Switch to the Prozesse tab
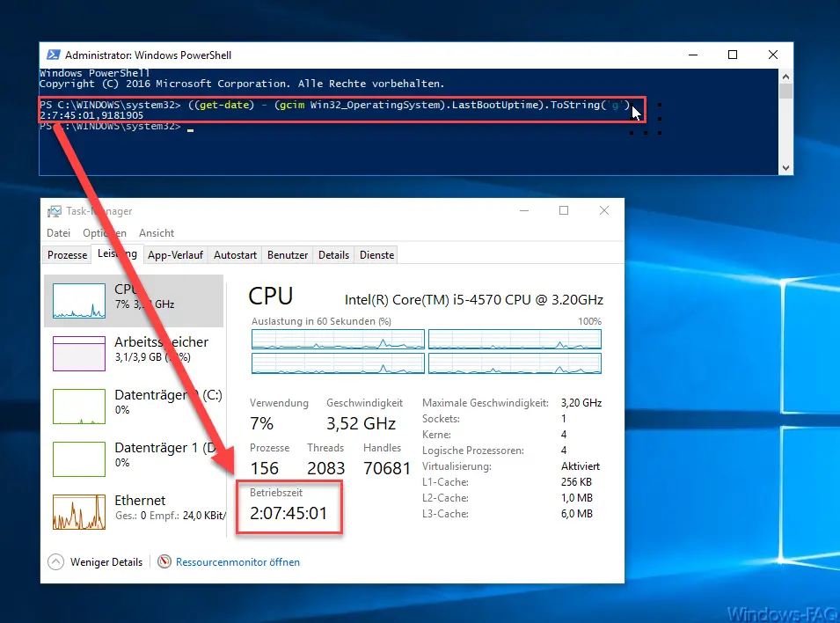This screenshot has width=840, height=623. [67, 254]
